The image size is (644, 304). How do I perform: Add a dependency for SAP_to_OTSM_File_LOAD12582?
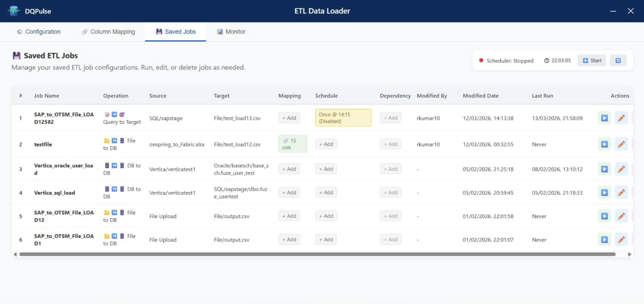[x=390, y=117]
